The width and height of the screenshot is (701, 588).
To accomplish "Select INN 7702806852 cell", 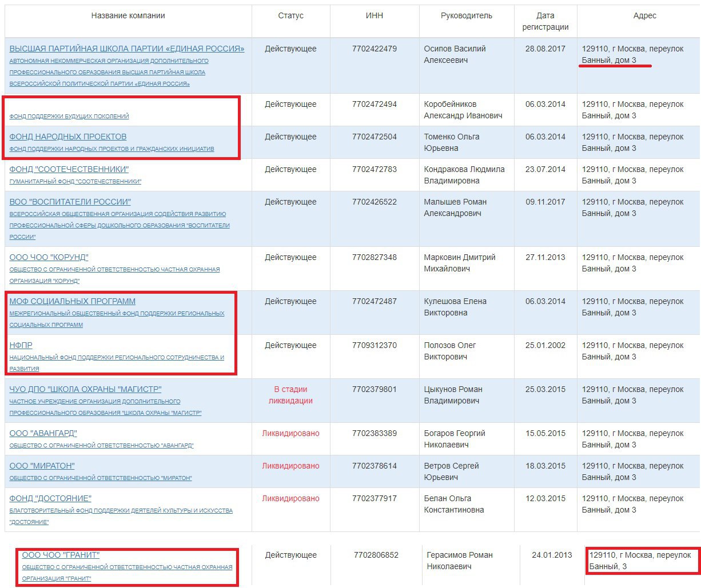I will tap(376, 555).
